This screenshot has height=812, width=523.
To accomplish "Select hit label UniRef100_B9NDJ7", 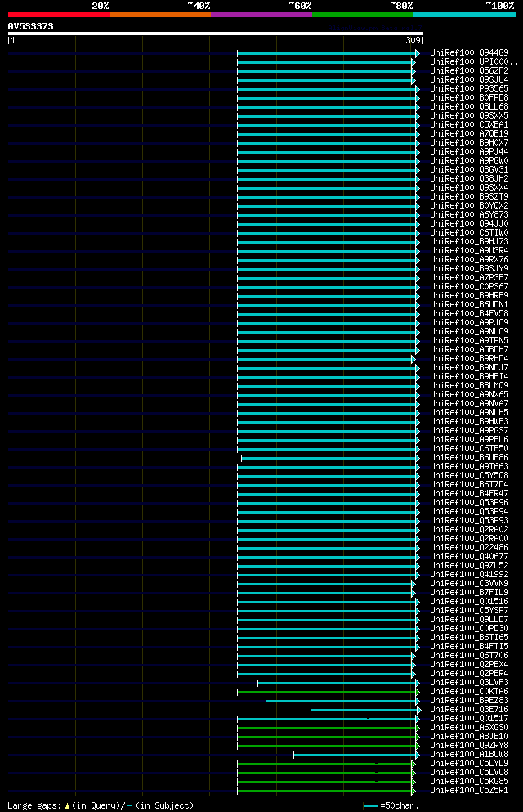I will click(x=469, y=368).
